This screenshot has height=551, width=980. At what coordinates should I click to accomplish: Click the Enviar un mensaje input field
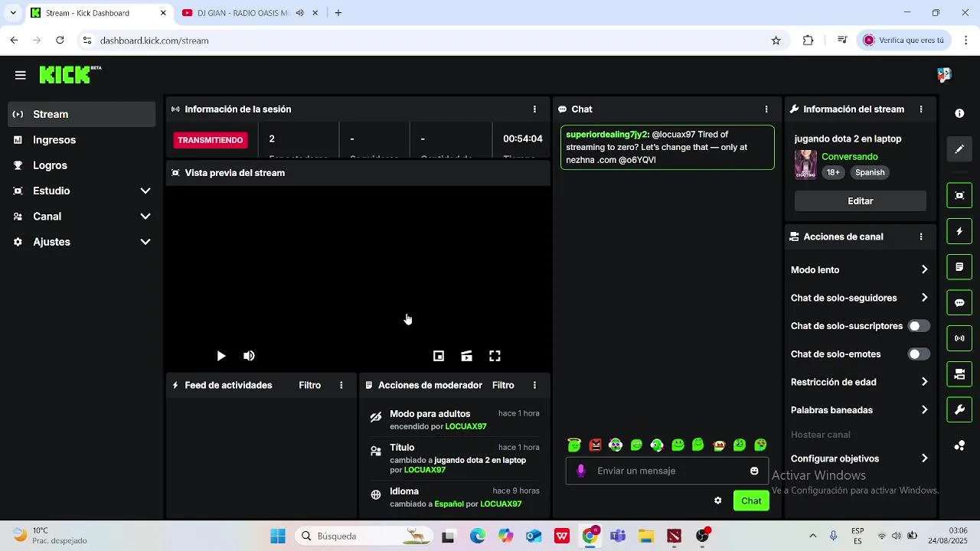click(x=666, y=471)
